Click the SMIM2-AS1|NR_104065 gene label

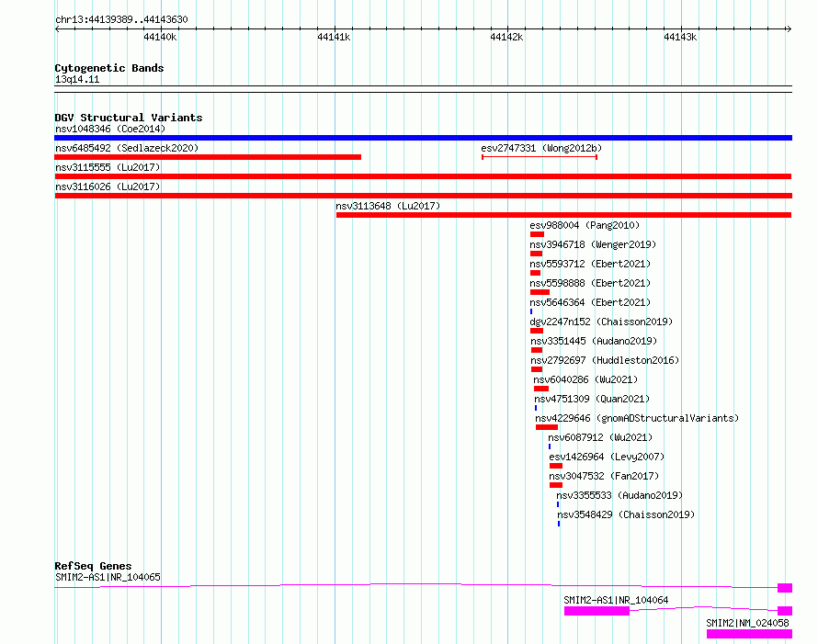(108, 577)
